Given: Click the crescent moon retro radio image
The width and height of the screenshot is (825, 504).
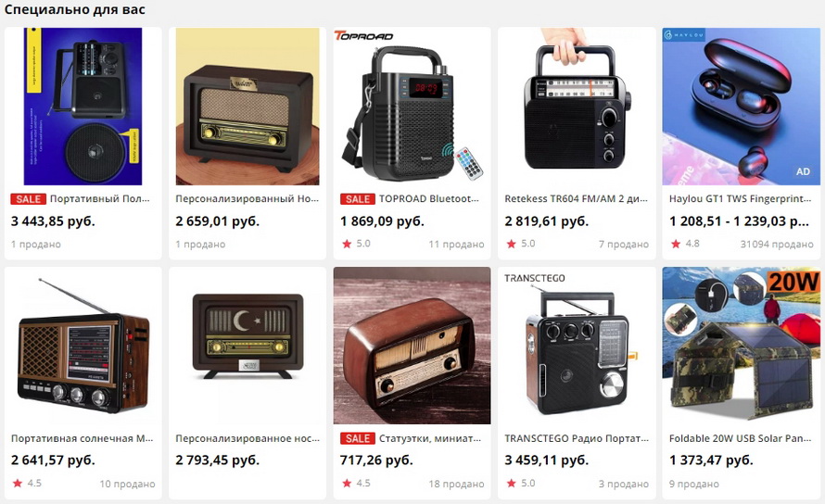Looking at the screenshot, I should (247, 346).
